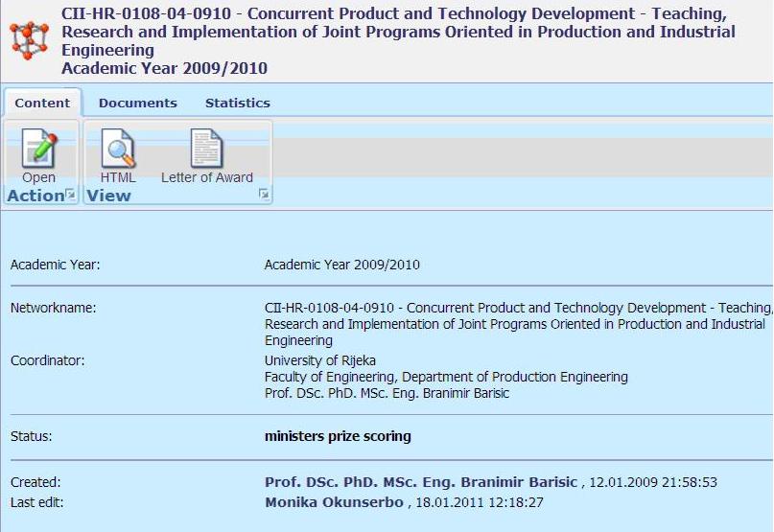Switch to the Documents tab
Image resolution: width=774 pixels, height=532 pixels.
click(x=138, y=103)
